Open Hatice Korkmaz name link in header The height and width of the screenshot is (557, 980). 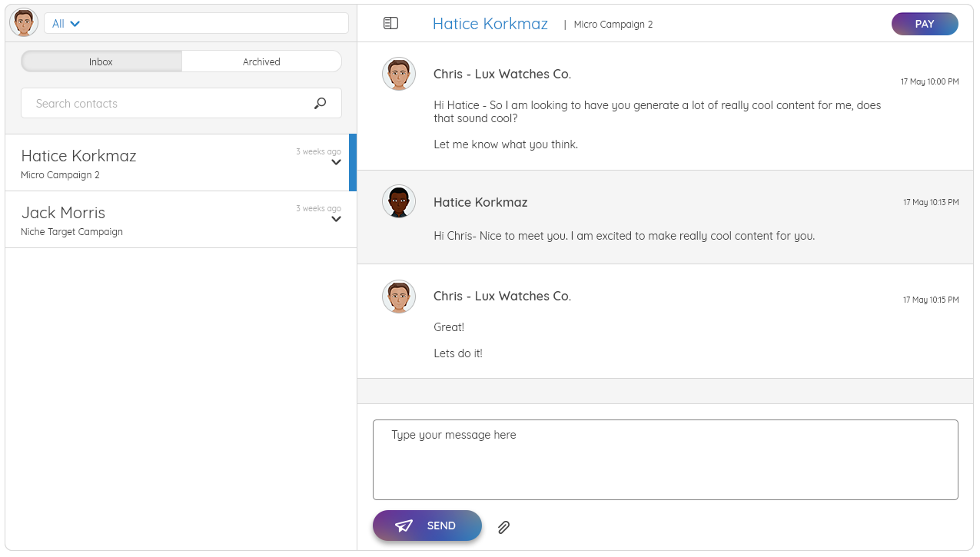[x=490, y=24]
